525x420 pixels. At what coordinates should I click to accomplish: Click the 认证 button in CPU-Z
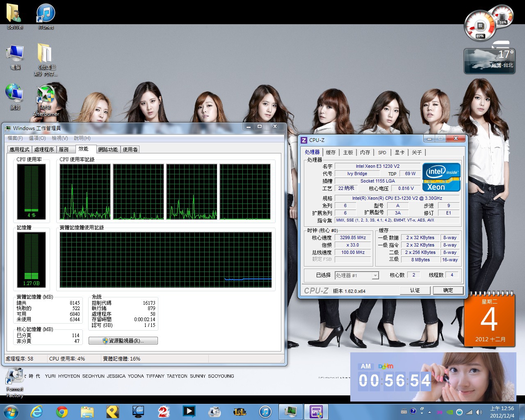pyautogui.click(x=415, y=290)
